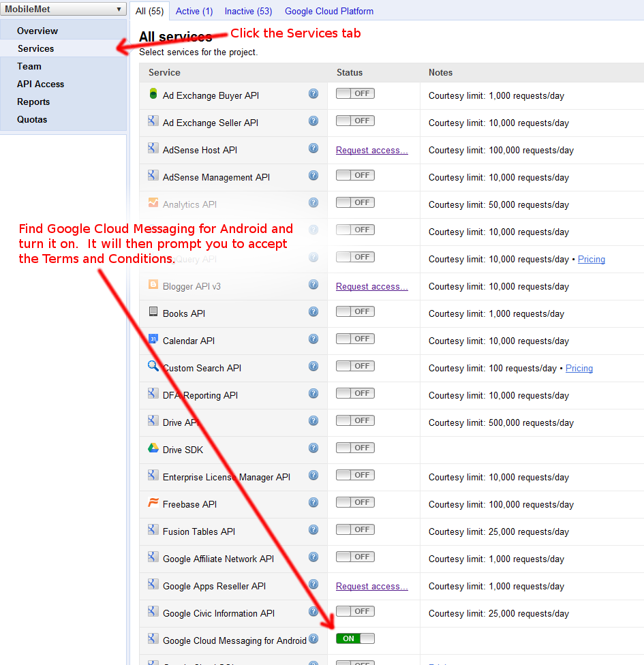This screenshot has height=665, width=644.
Task: Click help icon for Google Civic Information API
Action: point(313,612)
